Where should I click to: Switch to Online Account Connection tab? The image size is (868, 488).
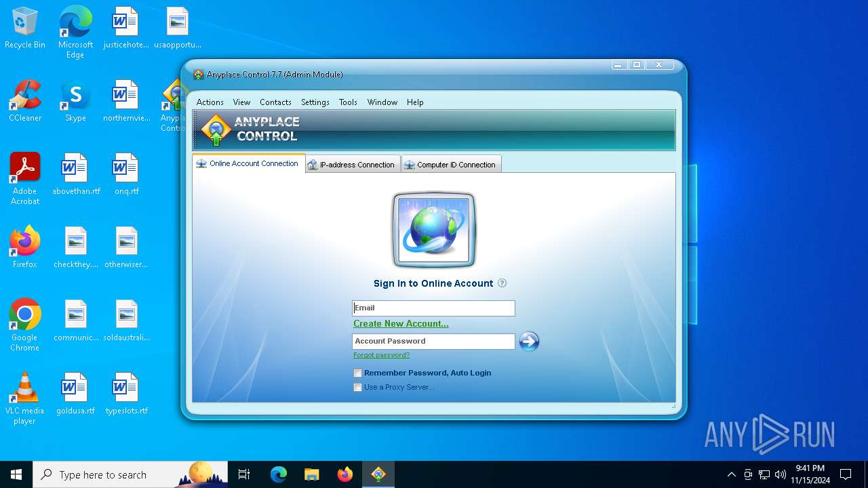[248, 163]
